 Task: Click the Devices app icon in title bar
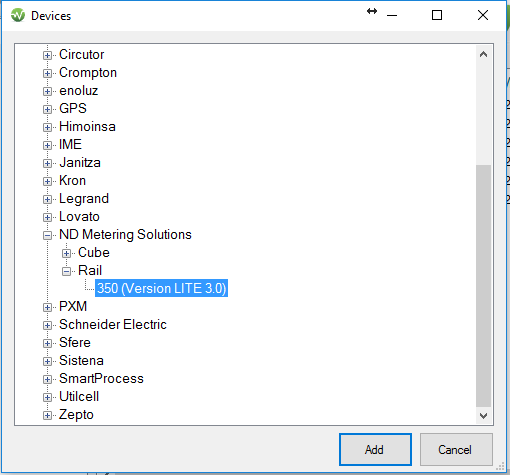pyautogui.click(x=18, y=15)
